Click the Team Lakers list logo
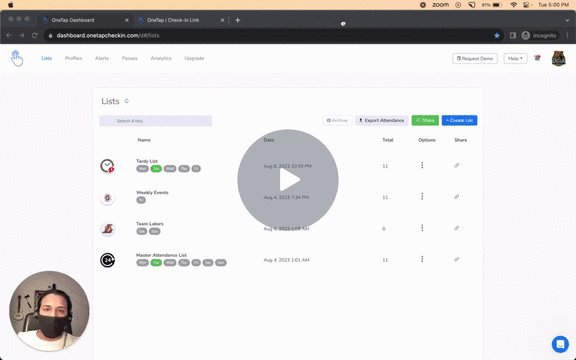Viewport: 576px width, 360px height. pos(108,229)
